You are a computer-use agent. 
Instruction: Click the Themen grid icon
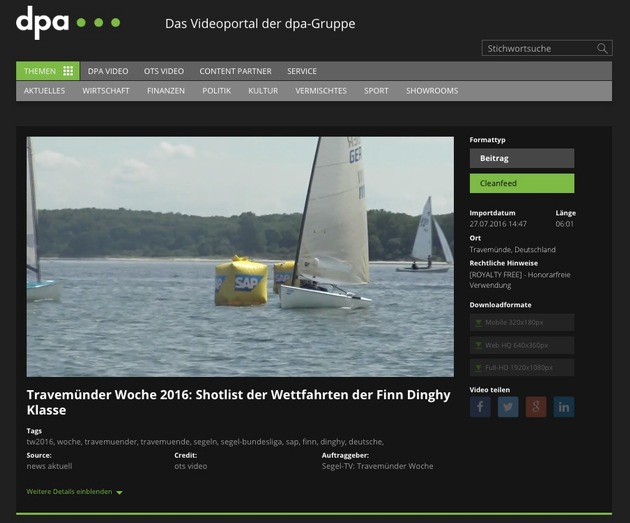(68, 71)
